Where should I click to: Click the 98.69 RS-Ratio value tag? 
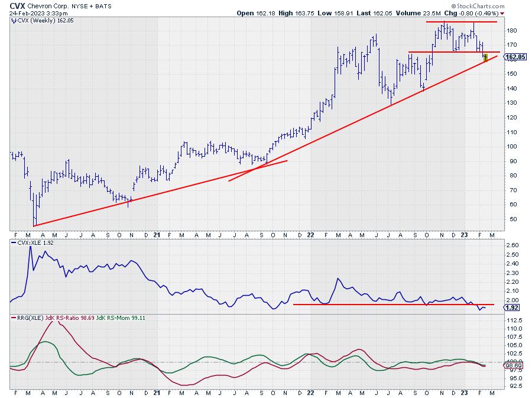(x=515, y=367)
